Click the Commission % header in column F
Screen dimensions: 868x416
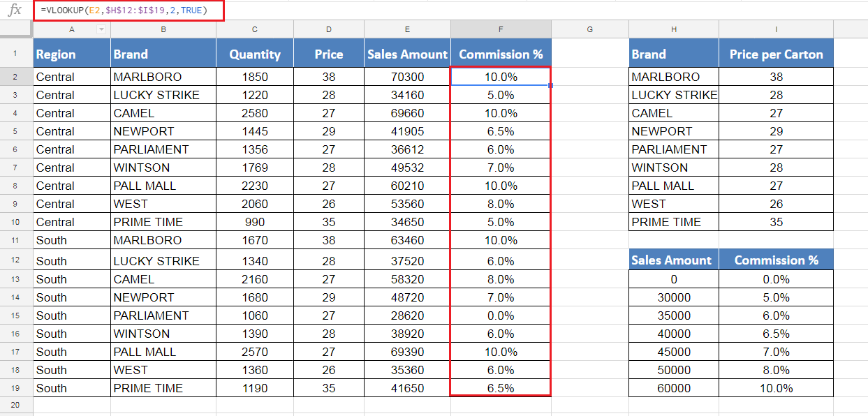click(501, 53)
